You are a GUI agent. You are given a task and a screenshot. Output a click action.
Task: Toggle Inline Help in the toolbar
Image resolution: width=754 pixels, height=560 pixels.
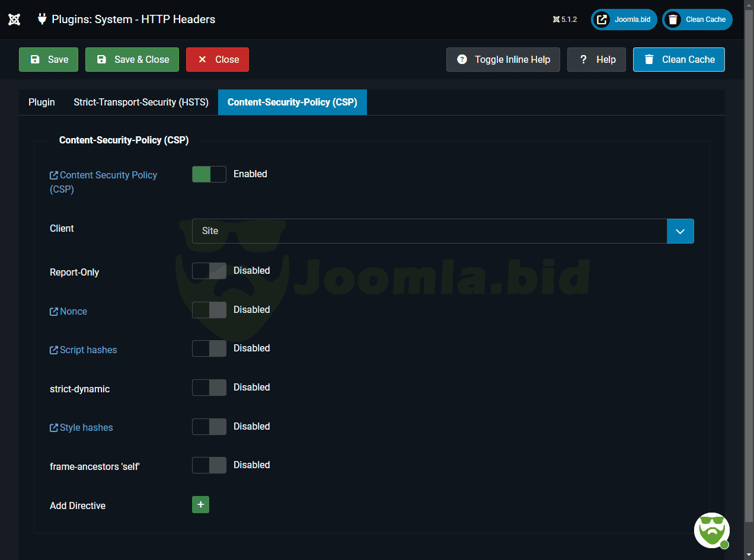click(503, 59)
